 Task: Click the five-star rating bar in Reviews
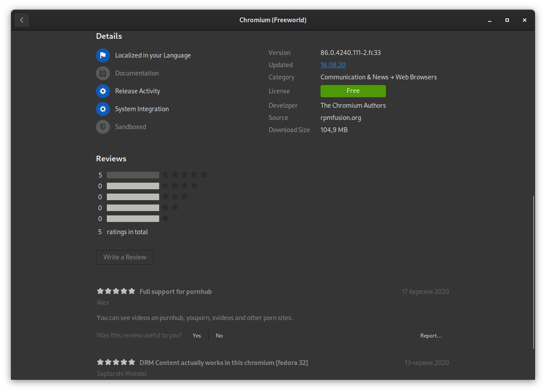pos(133,175)
